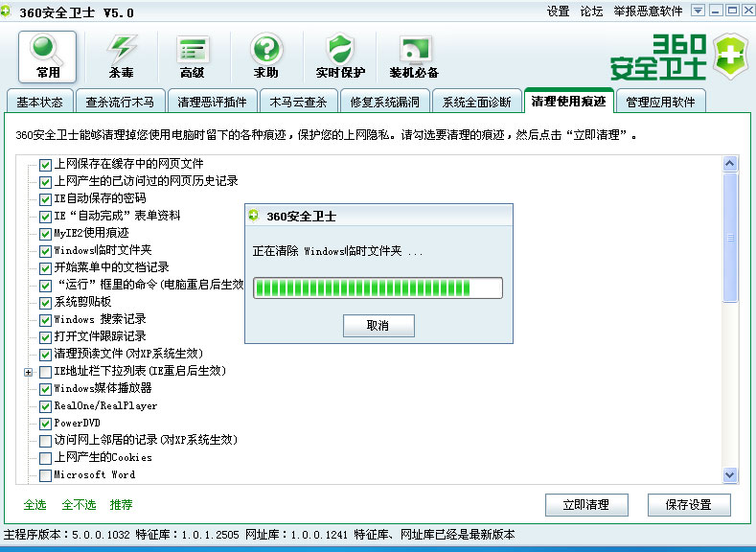
Task: Open the 论坛 forum link
Action: click(x=591, y=11)
